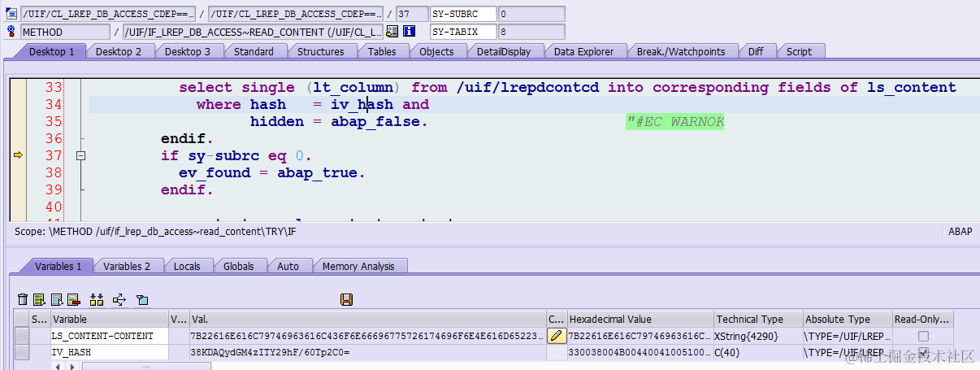
Task: Click the second list toolbar icon beside trash
Action: point(57,300)
